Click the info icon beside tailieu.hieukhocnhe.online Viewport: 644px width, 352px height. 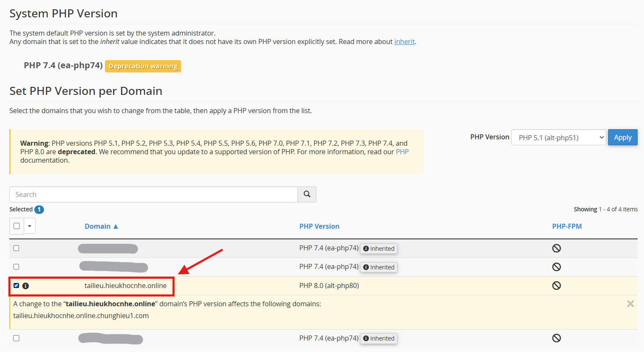25,286
